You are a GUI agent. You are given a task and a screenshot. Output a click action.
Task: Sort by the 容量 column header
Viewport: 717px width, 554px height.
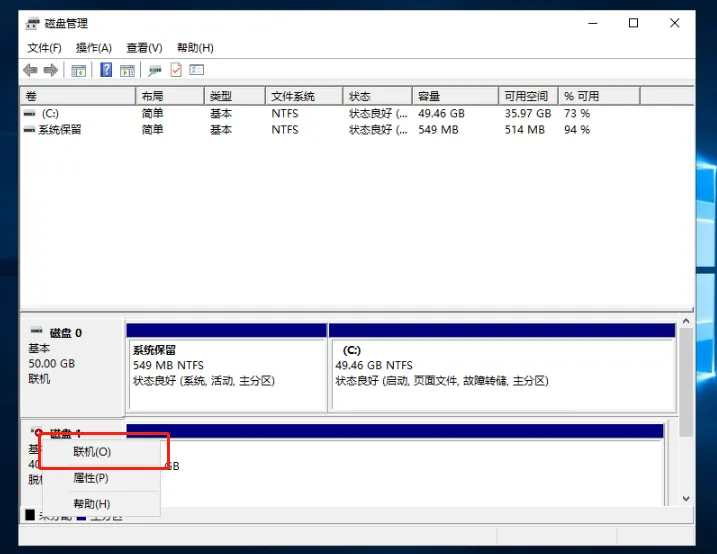(x=455, y=96)
